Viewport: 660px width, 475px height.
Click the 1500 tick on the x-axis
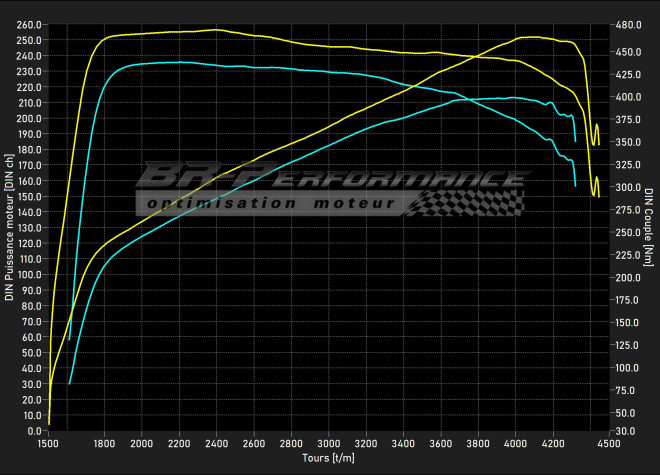coord(47,443)
